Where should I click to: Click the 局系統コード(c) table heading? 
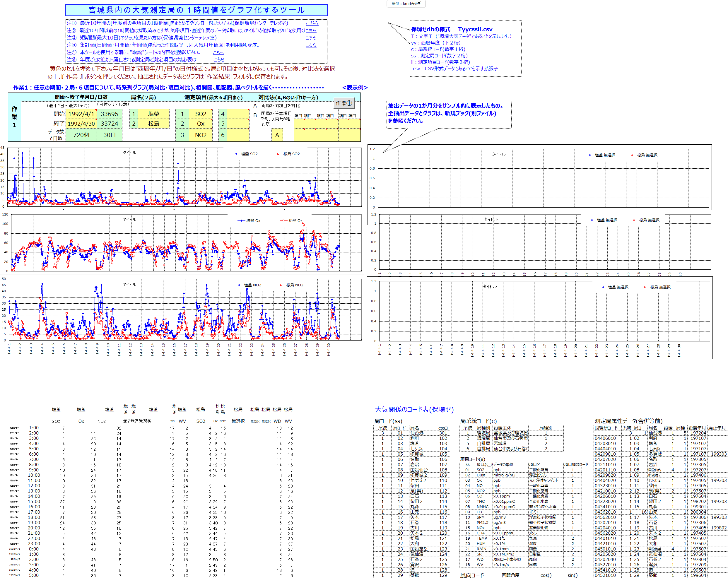coord(479,421)
